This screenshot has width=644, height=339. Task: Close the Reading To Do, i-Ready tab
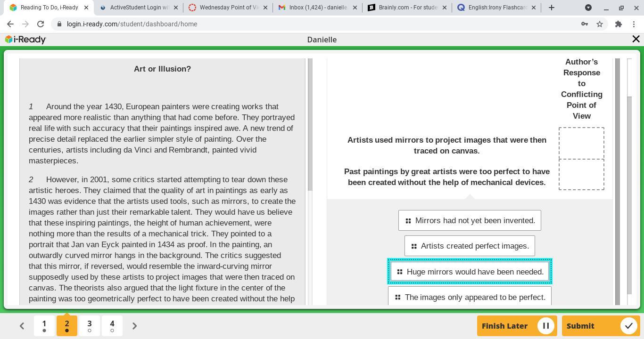pos(86,8)
